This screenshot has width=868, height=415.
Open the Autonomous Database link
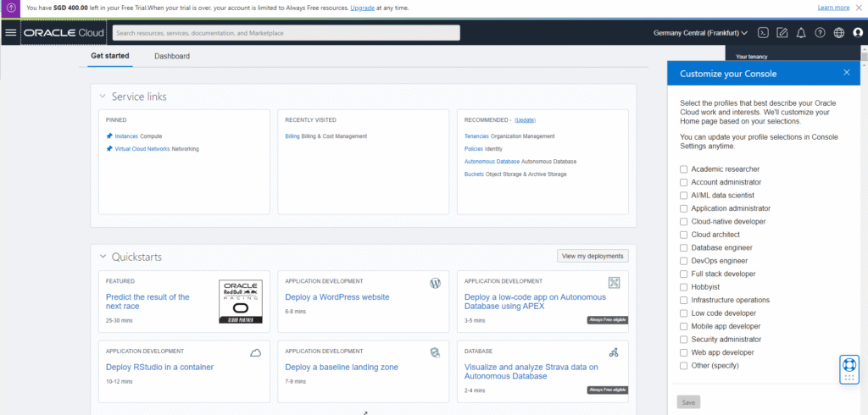coord(492,162)
